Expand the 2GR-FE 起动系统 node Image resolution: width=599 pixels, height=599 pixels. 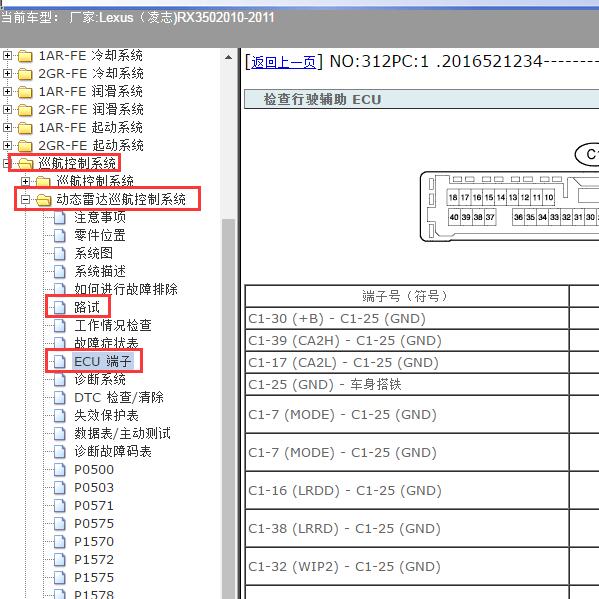coord(7,145)
